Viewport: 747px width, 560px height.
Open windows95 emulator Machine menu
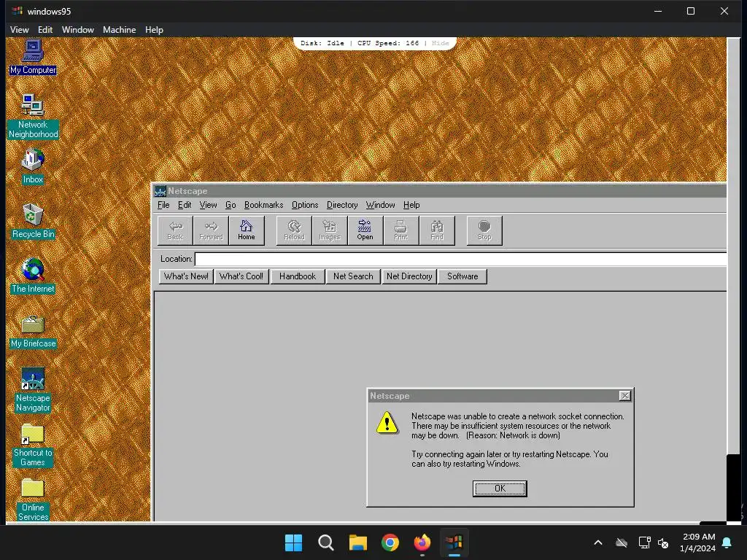point(119,29)
